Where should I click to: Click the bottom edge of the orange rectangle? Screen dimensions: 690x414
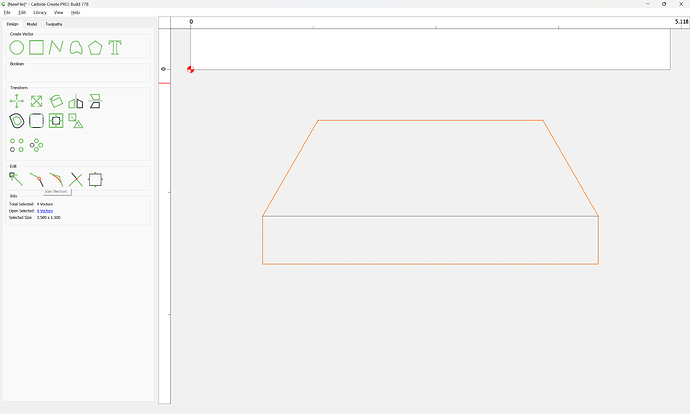coord(430,264)
